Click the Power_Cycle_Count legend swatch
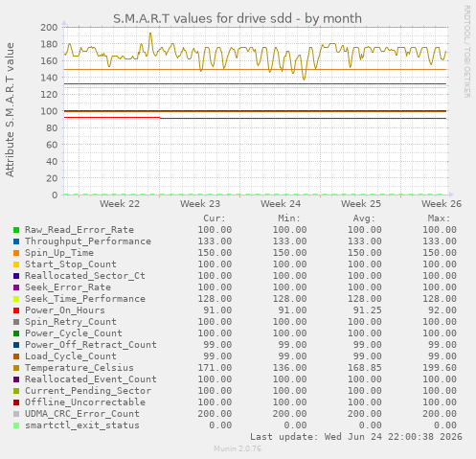Image resolution: width=476 pixels, height=459 pixels. (16, 333)
